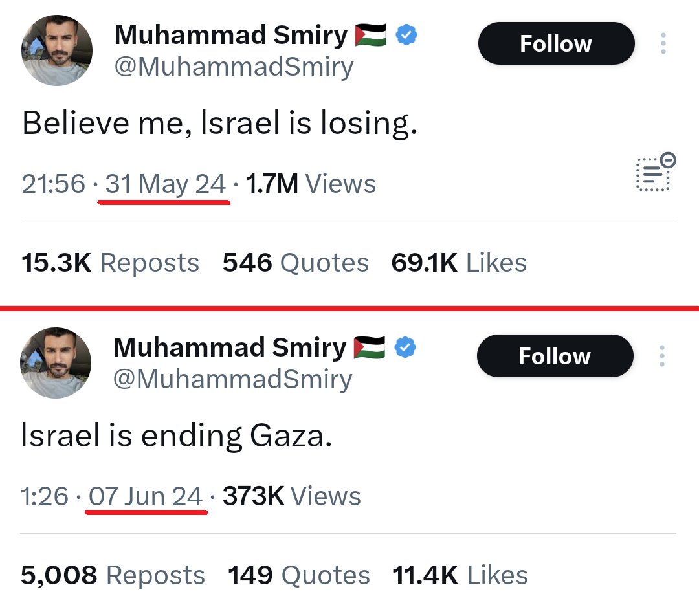The image size is (699, 616).
Task: Follow Muhammad Smiry from second tweet
Action: coord(555,356)
